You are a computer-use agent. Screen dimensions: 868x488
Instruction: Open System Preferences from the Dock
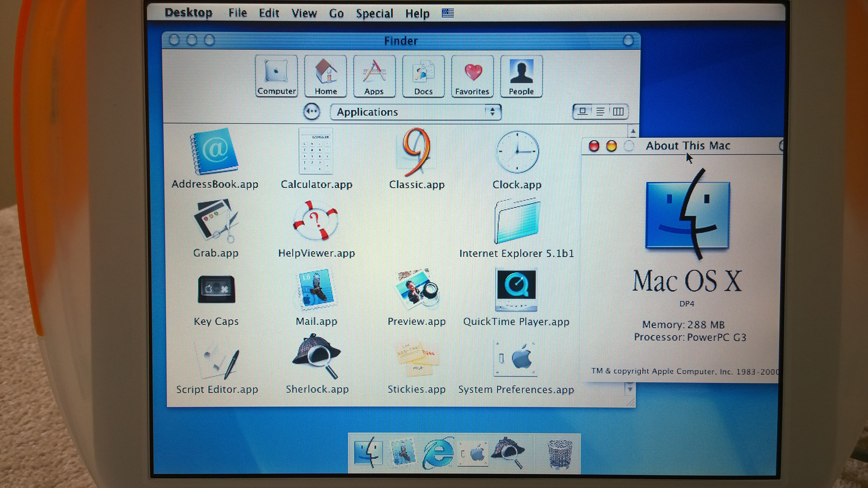(473, 453)
